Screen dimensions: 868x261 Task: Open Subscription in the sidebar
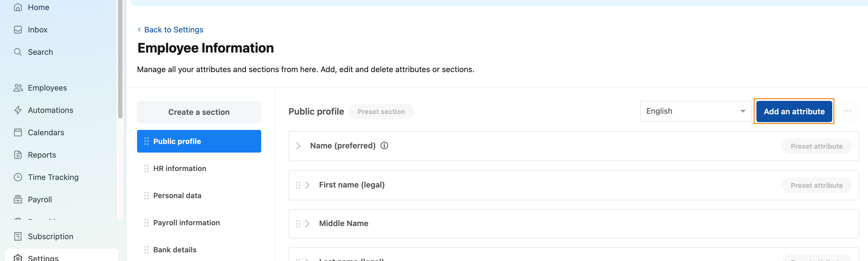click(50, 236)
